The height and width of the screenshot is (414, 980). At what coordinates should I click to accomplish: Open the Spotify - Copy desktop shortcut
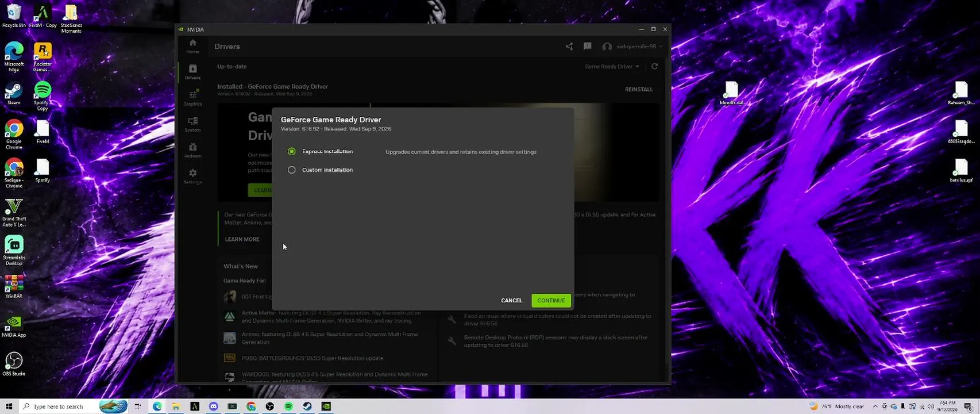coord(43,96)
